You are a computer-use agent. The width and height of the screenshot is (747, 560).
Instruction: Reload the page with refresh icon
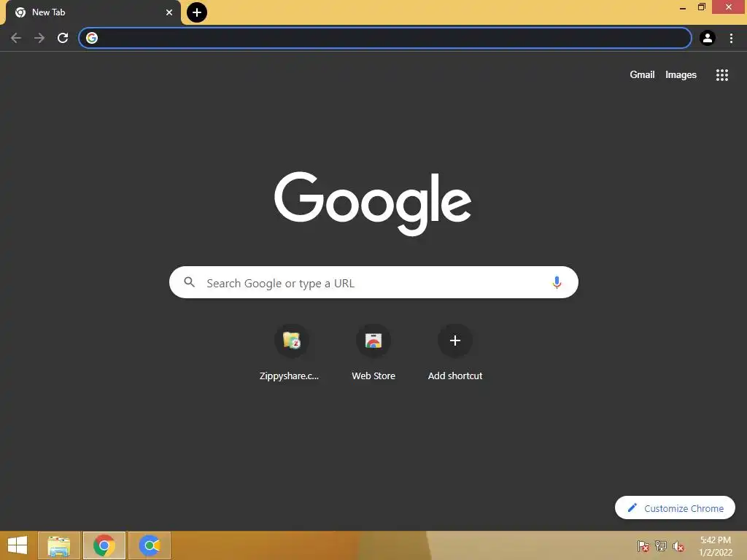(63, 38)
